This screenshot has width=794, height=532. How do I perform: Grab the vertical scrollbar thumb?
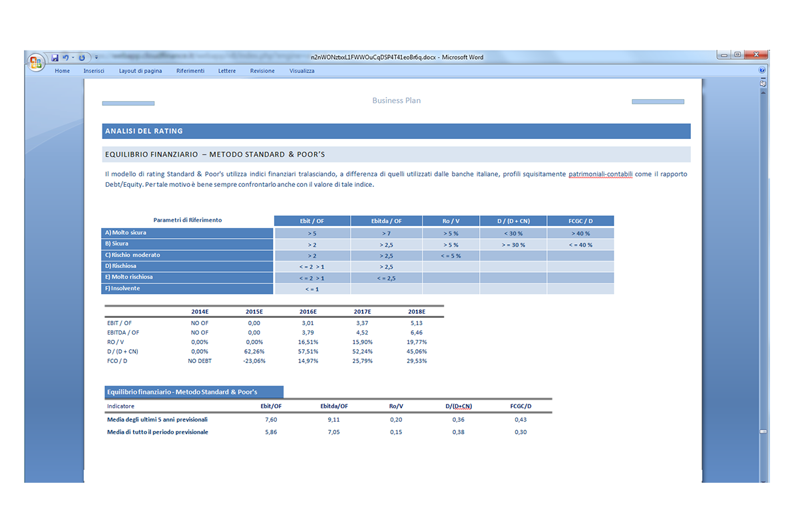tap(763, 432)
